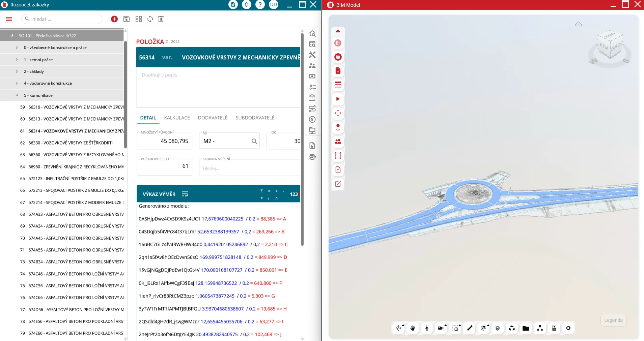Collapse BIM sidebar with red up arrow

coord(338,31)
